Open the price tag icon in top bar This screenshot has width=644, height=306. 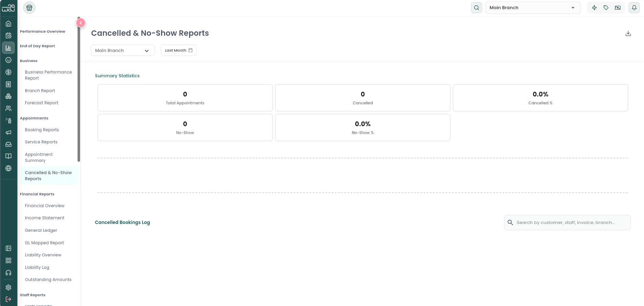pyautogui.click(x=606, y=8)
